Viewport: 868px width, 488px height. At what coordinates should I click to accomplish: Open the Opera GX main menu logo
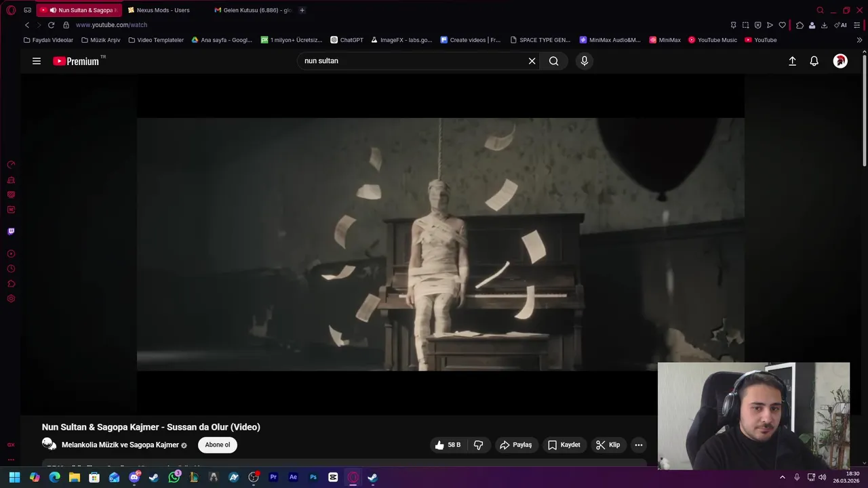tap(11, 10)
